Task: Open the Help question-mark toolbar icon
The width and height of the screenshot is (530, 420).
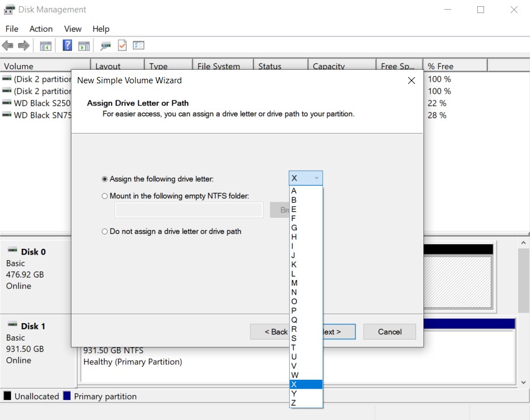Action: coord(67,45)
